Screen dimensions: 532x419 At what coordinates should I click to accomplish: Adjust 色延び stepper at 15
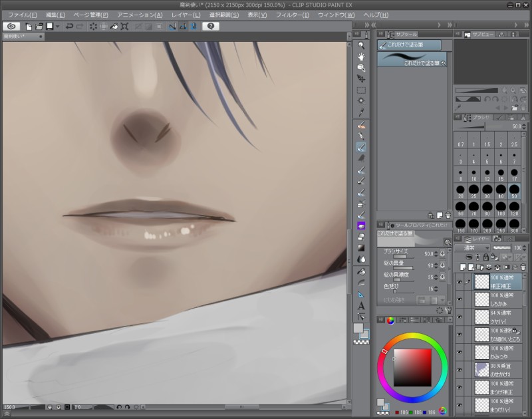click(x=436, y=289)
